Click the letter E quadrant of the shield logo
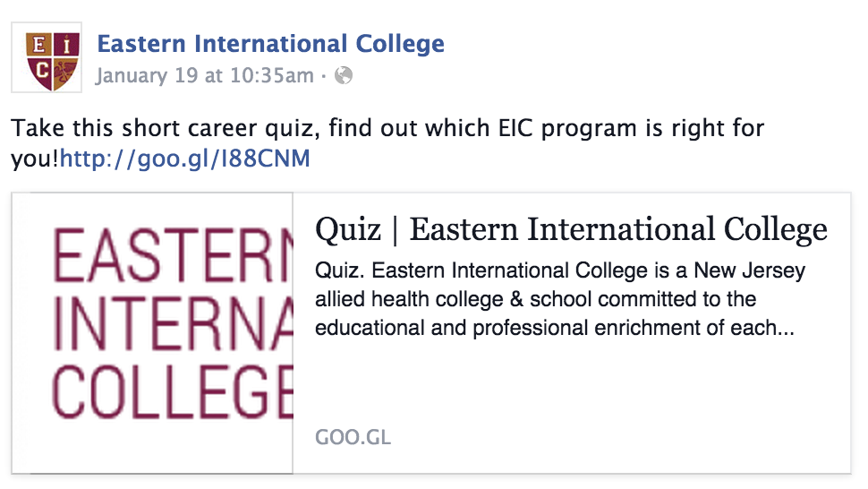Image resolution: width=868 pixels, height=489 pixels. (39, 46)
